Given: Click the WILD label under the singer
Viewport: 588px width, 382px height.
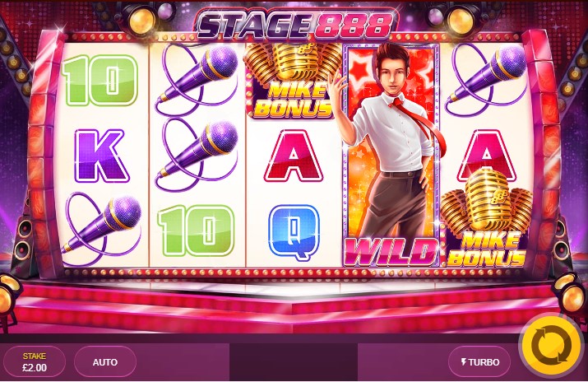Looking at the screenshot, I should [x=391, y=251].
